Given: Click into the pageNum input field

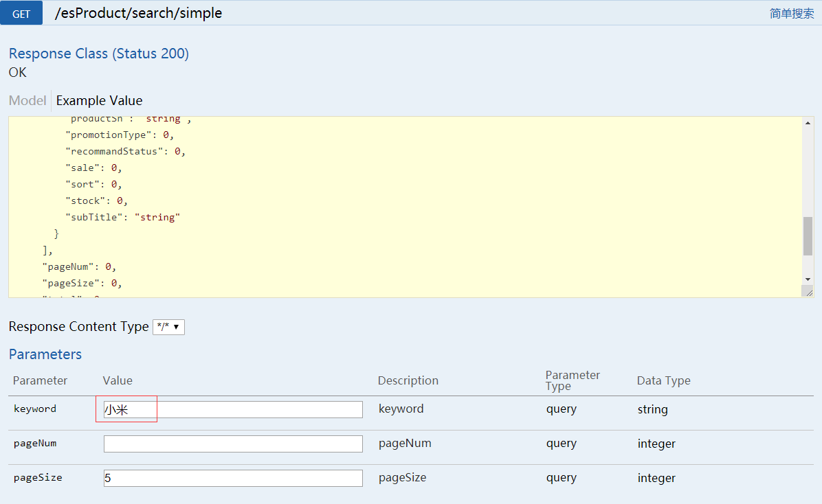Looking at the screenshot, I should pyautogui.click(x=233, y=444).
